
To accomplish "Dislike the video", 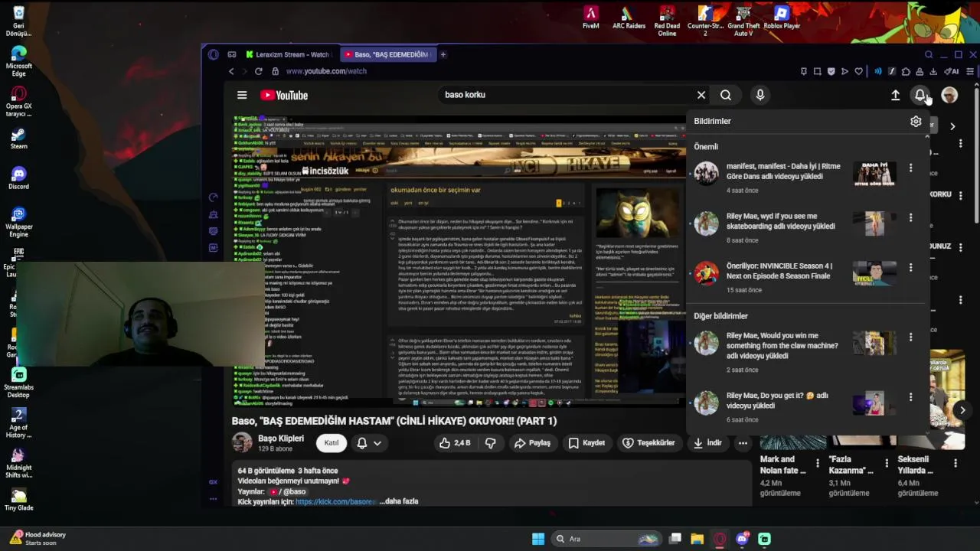I will coord(491,443).
